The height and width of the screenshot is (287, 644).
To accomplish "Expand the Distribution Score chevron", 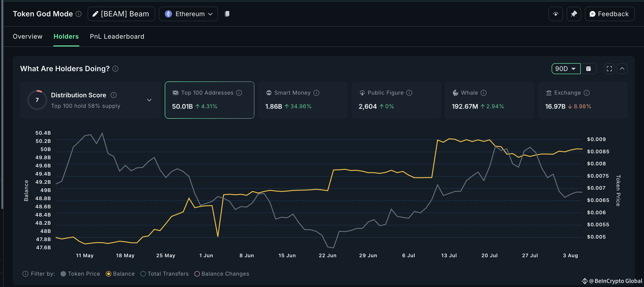I will (x=149, y=100).
